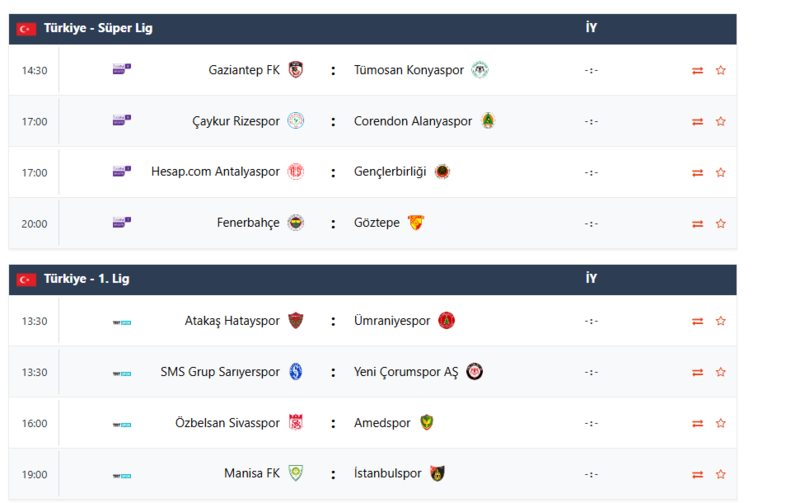Click the Amedspor team name

(x=382, y=423)
